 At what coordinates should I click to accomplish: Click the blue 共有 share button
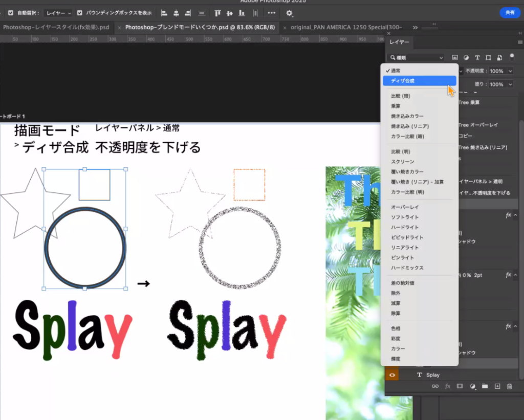[510, 13]
